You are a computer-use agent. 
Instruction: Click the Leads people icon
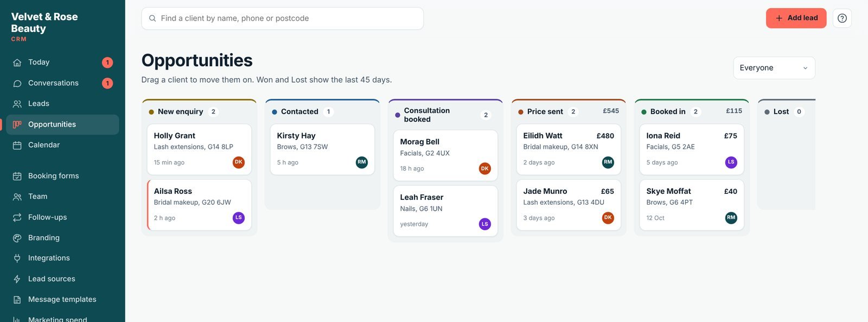[17, 104]
